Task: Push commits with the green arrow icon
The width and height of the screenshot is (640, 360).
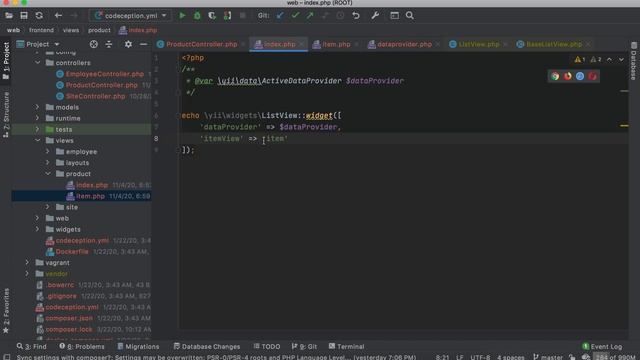Action: point(310,16)
